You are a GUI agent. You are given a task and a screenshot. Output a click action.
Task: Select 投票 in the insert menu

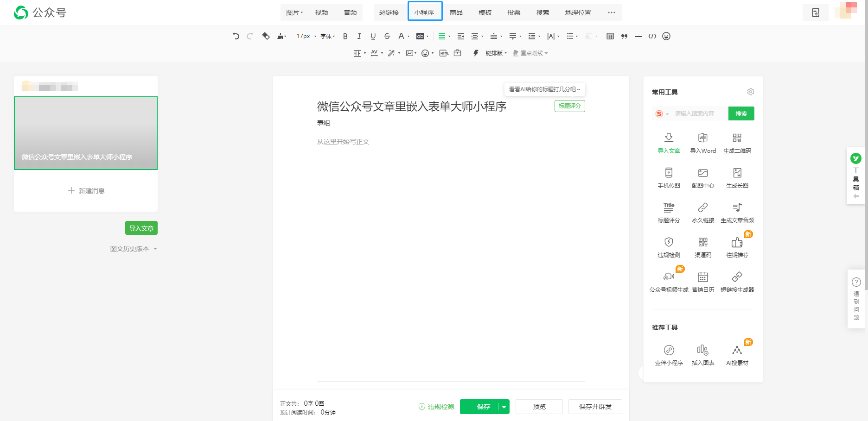pyautogui.click(x=514, y=13)
